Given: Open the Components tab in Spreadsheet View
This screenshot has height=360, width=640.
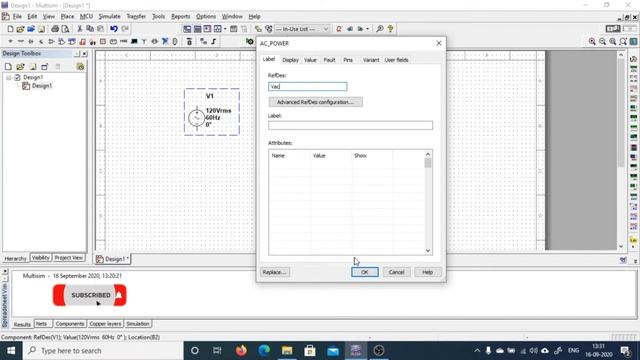Looking at the screenshot, I should point(69,324).
